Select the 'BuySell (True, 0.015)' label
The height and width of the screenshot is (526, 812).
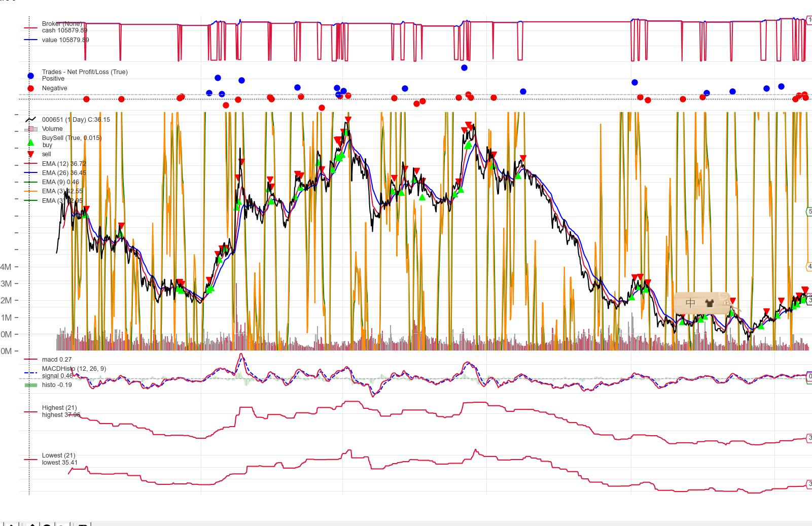click(72, 138)
